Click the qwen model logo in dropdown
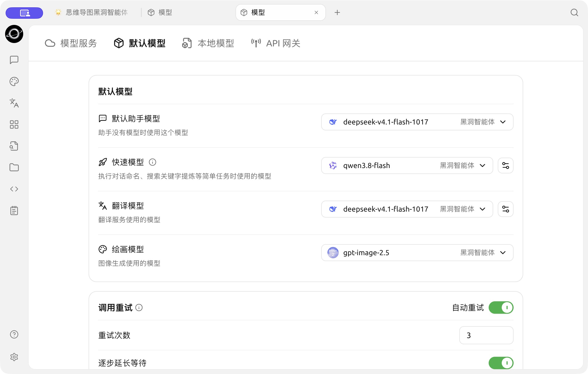Screen dimensions: 588x374 coord(333,165)
